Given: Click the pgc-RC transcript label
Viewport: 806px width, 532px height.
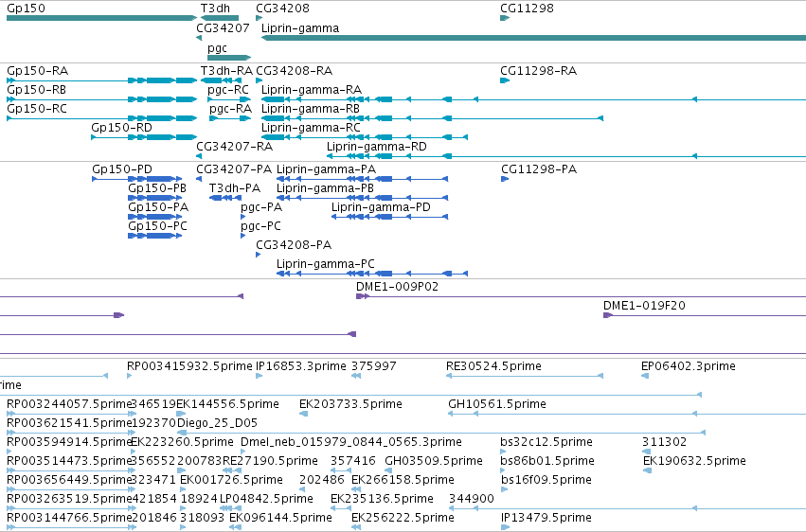Looking at the screenshot, I should pos(228,90).
